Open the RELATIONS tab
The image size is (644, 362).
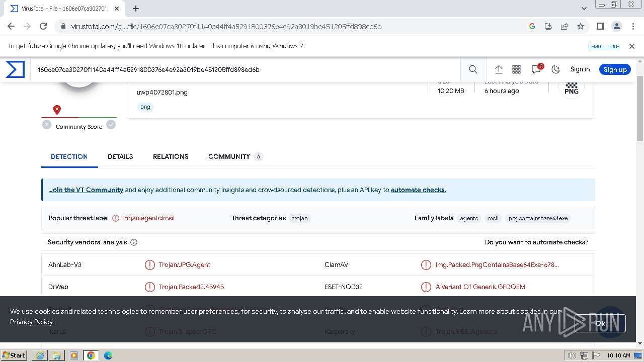[171, 157]
